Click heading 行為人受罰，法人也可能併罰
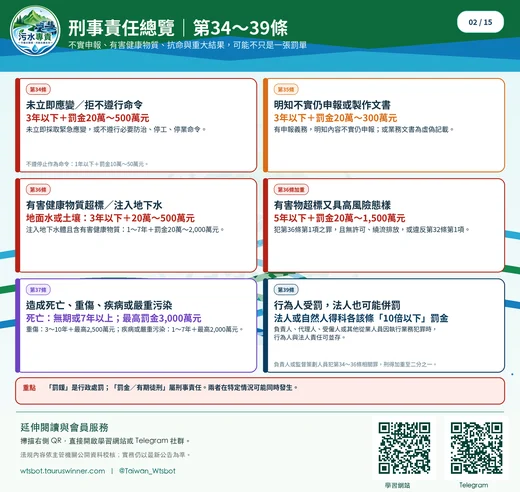This screenshot has width=520, height=492. point(337,305)
